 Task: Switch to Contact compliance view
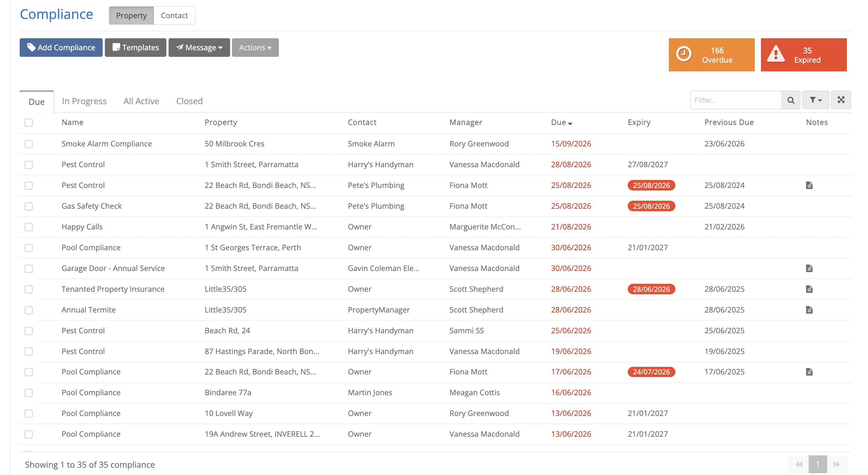coord(174,16)
